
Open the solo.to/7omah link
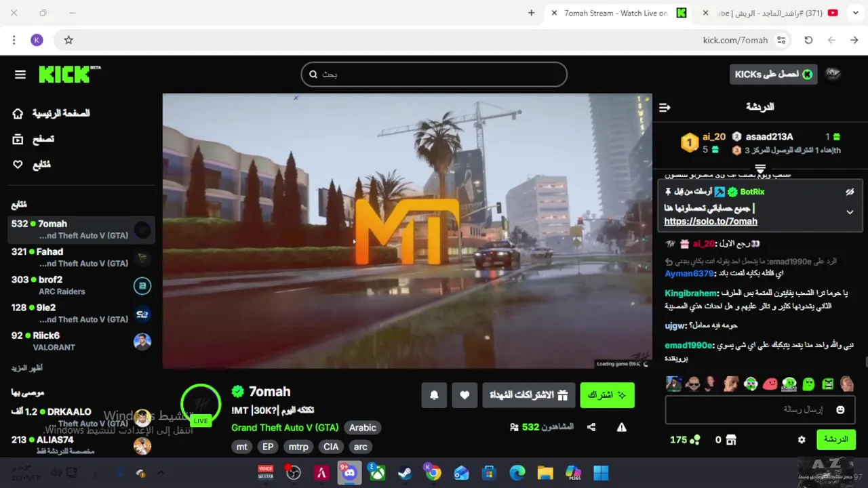711,222
